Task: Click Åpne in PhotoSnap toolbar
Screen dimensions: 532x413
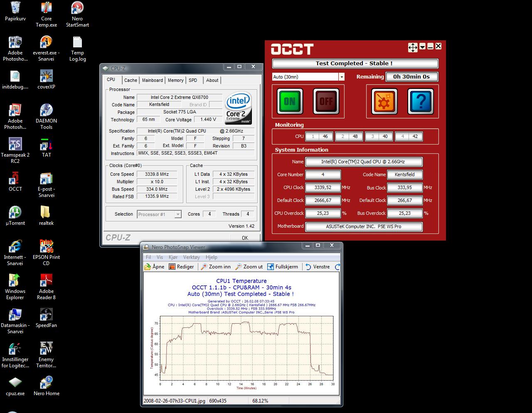Action: pos(154,267)
